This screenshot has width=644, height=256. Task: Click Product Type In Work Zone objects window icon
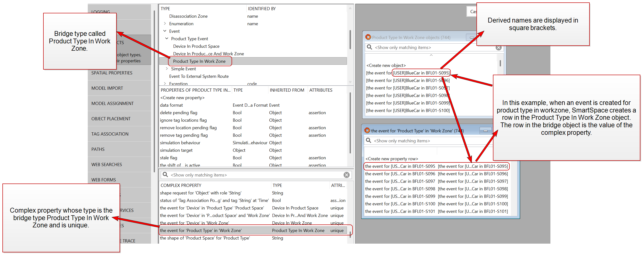click(368, 37)
